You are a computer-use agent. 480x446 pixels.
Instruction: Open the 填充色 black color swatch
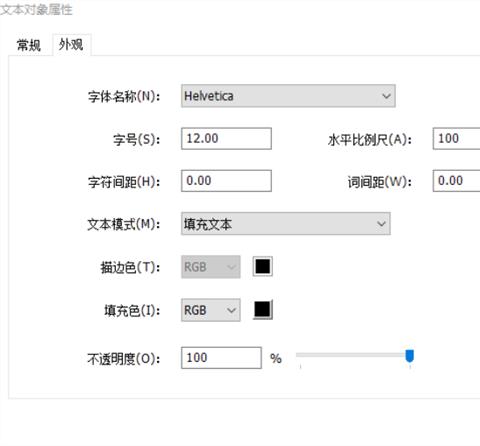(x=263, y=309)
